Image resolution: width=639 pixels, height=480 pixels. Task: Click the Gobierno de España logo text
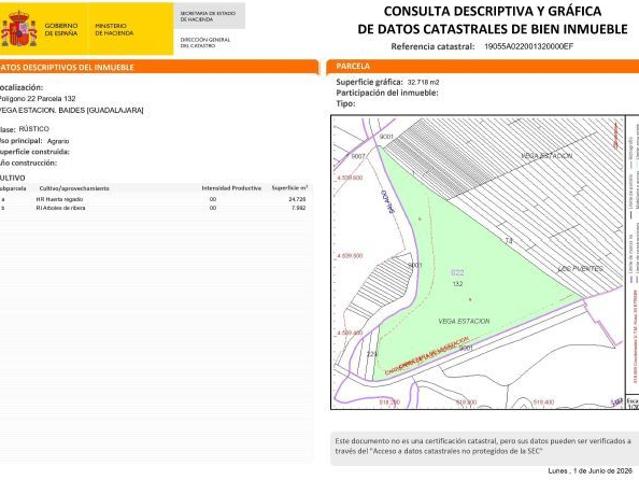(61, 29)
